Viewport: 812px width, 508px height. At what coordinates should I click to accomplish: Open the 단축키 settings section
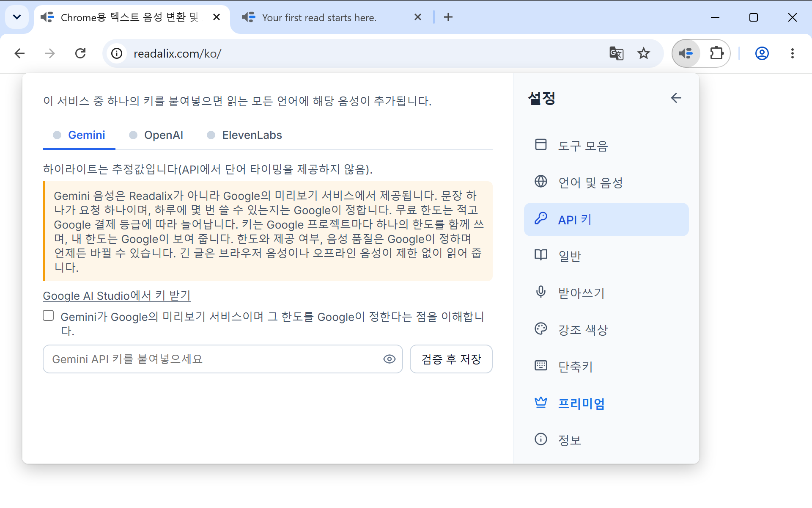coord(606,366)
